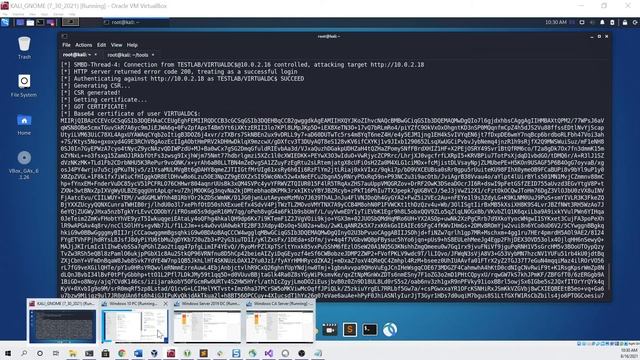Select the KALI_GNOME window preview thumbnail
This screenshot has width=640, height=360.
click(62, 322)
